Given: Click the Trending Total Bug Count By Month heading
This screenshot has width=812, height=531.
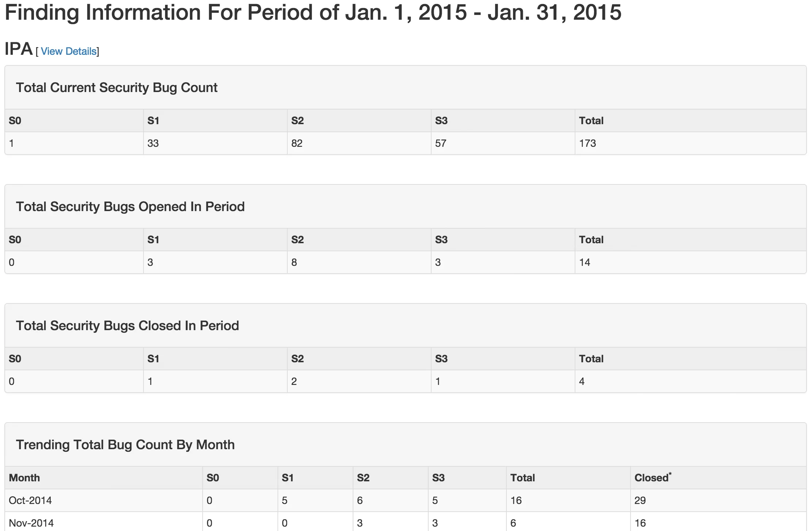Looking at the screenshot, I should (x=125, y=445).
